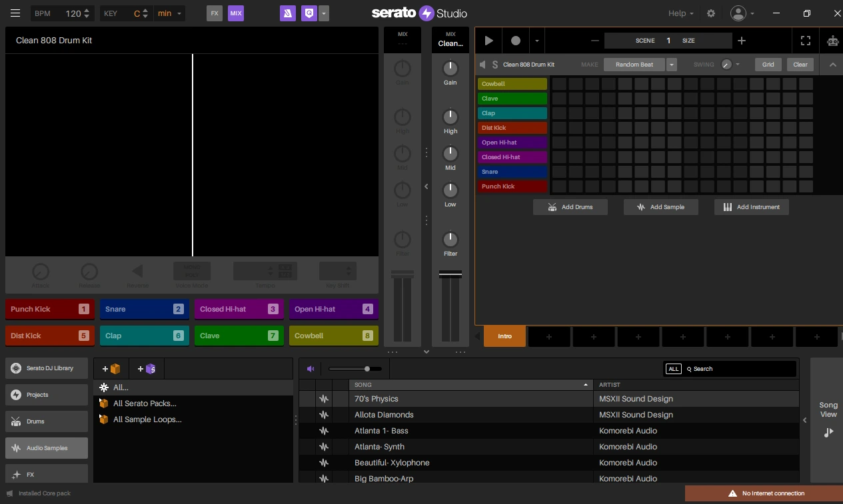Click the add sample crate icon
Screen dimensions: 843x504
147,369
